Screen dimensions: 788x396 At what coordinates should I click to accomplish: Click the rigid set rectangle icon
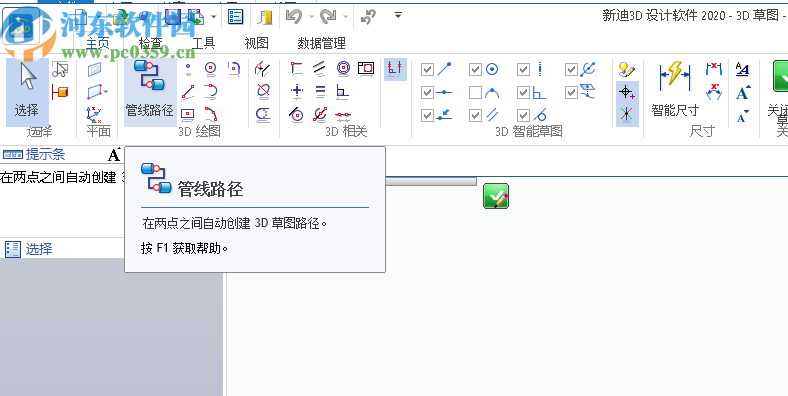pyautogui.click(x=366, y=68)
